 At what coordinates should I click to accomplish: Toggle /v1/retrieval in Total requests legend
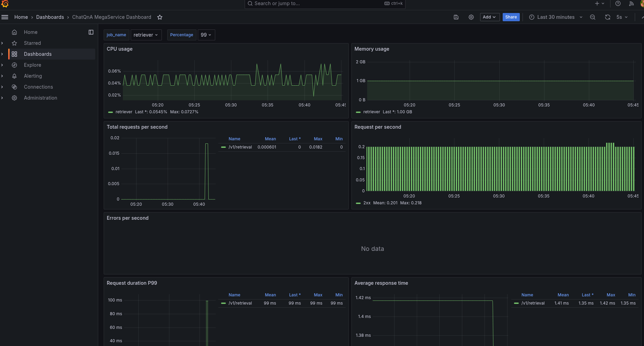(240, 147)
